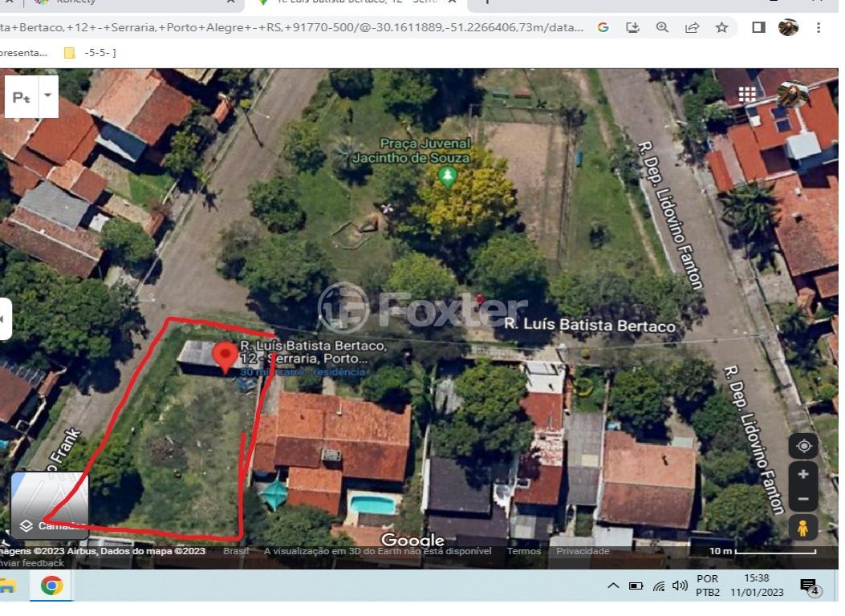The width and height of the screenshot is (845, 616).
Task: Click Praça Juvenal Jacintho de Souza park marker
Action: point(448,176)
